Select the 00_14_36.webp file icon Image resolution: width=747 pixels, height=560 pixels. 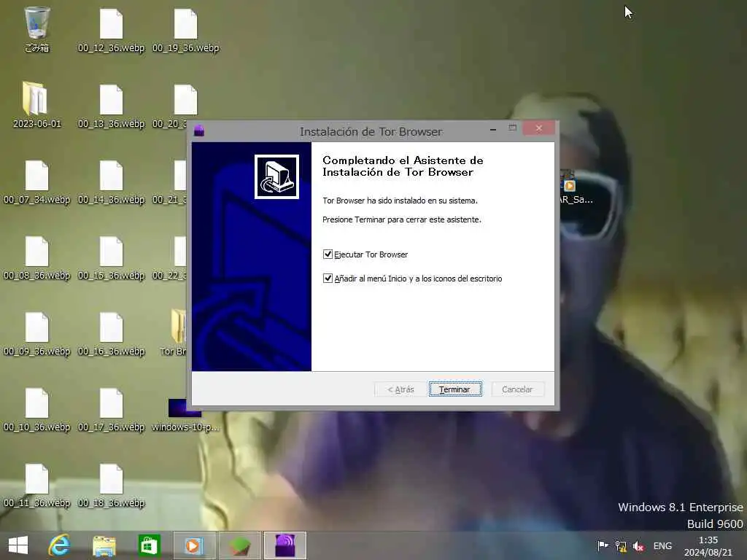tap(111, 182)
